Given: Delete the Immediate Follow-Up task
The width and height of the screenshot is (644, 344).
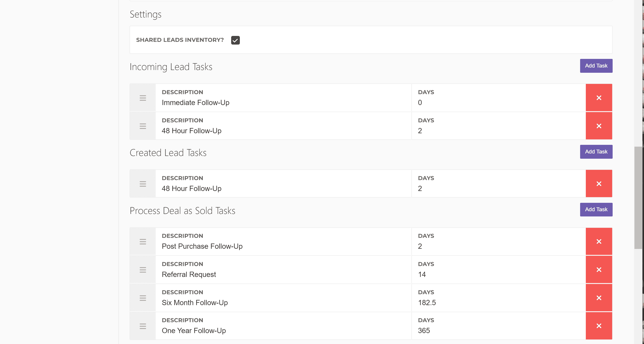Looking at the screenshot, I should tap(599, 98).
